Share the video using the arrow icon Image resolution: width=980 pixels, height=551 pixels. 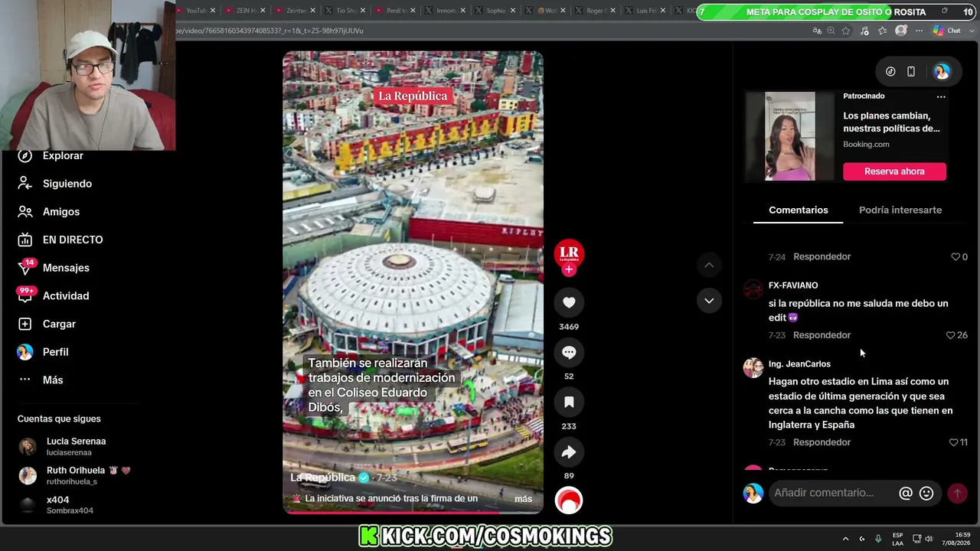[x=569, y=452]
